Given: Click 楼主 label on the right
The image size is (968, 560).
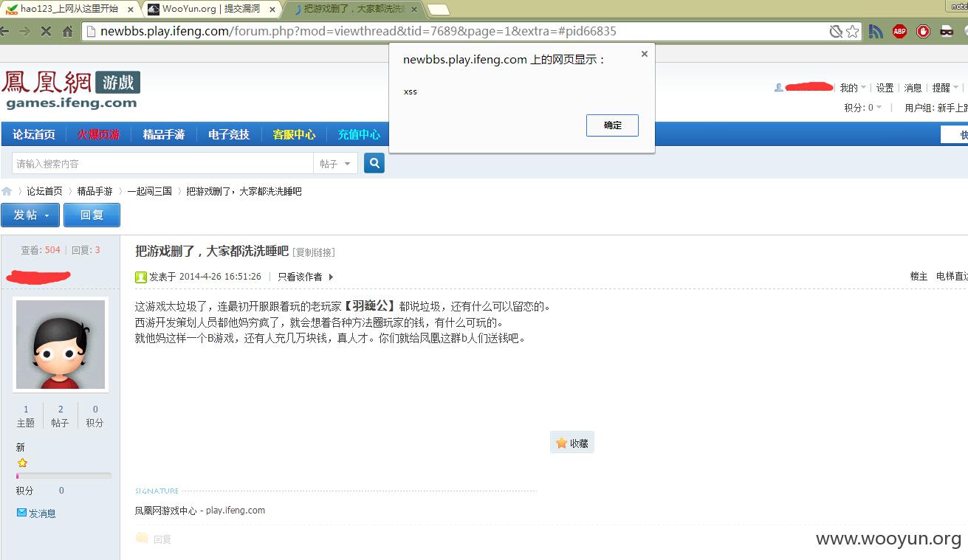Looking at the screenshot, I should [x=919, y=276].
